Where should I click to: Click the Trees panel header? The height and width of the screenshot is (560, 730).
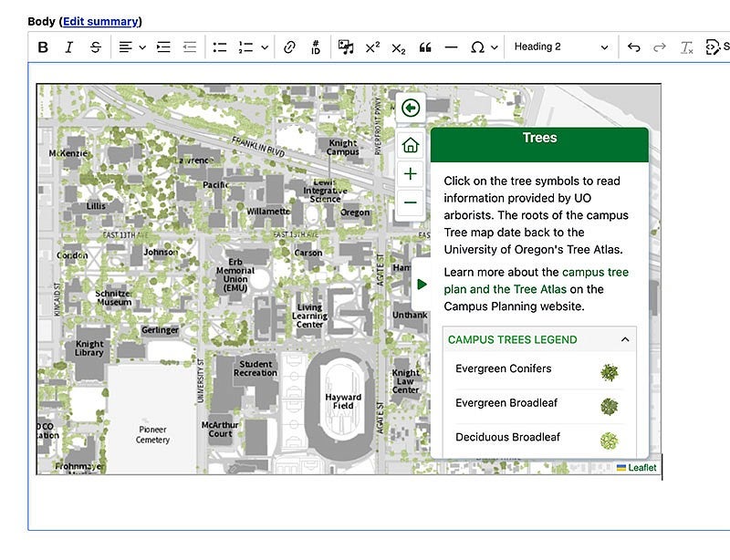[539, 145]
